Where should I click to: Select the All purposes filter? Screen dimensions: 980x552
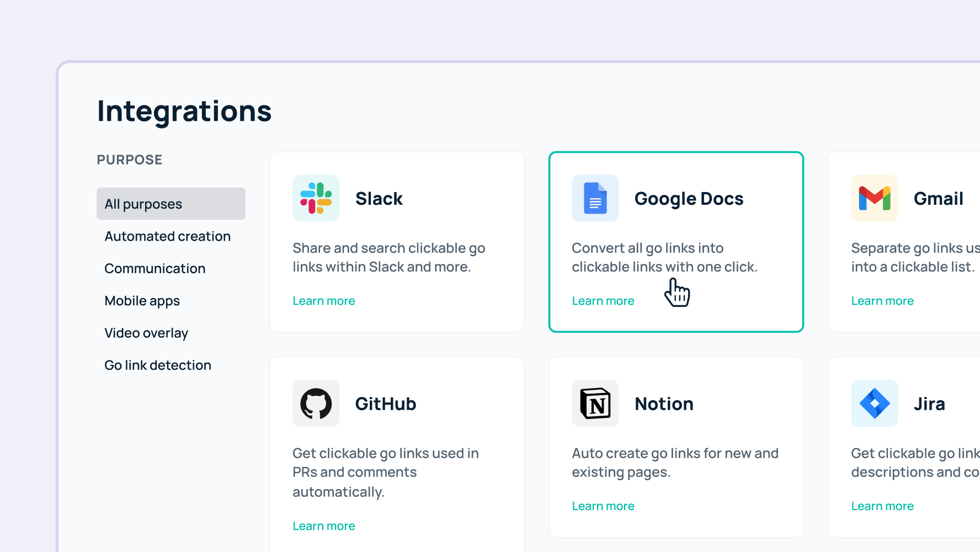143,204
